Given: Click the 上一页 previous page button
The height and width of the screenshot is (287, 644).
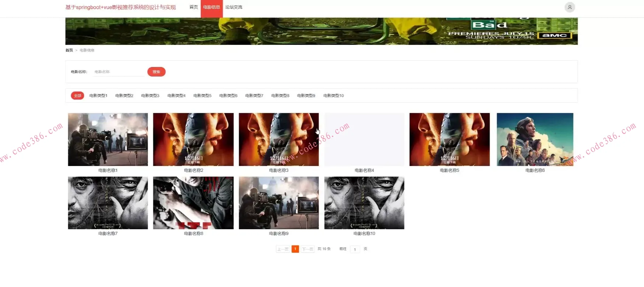Looking at the screenshot, I should click(283, 249).
